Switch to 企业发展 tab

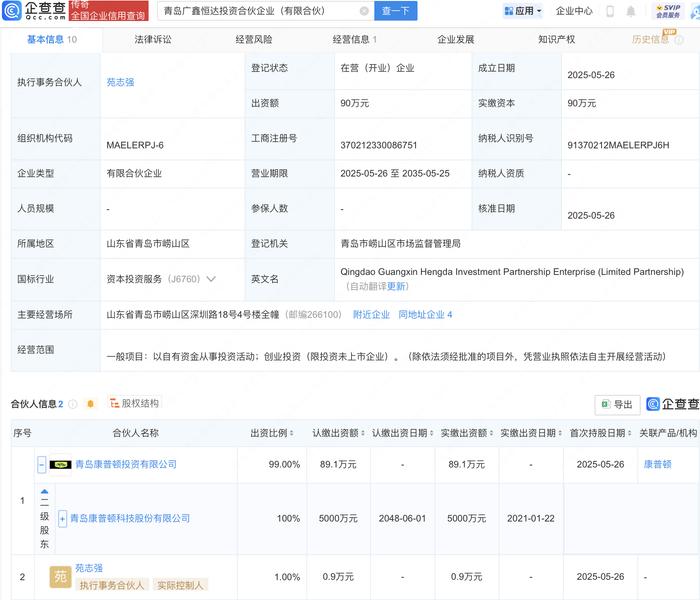pyautogui.click(x=455, y=39)
